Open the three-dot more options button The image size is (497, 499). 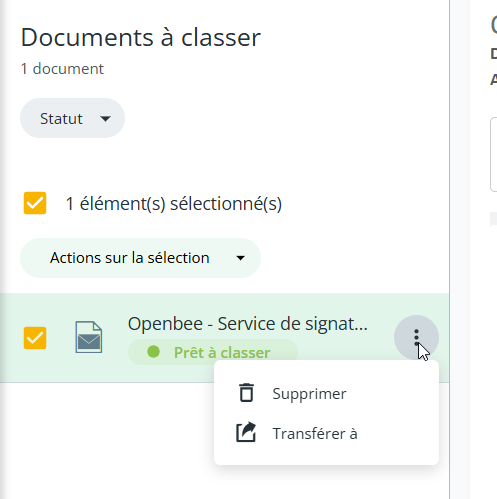point(416,337)
